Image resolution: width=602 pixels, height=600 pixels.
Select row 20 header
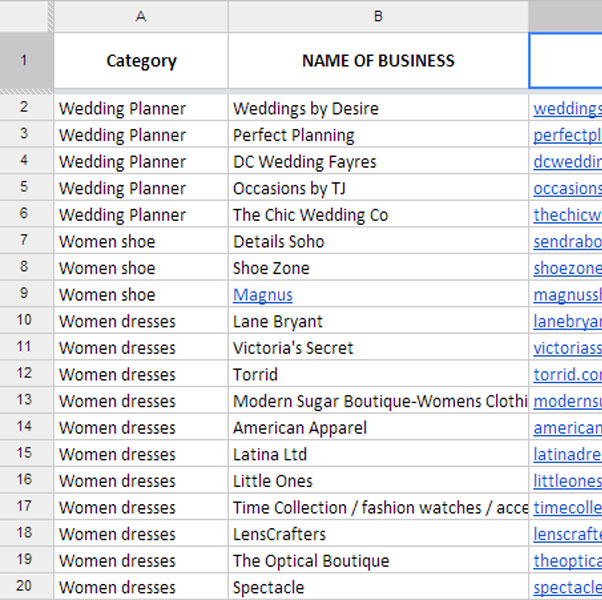pyautogui.click(x=25, y=588)
